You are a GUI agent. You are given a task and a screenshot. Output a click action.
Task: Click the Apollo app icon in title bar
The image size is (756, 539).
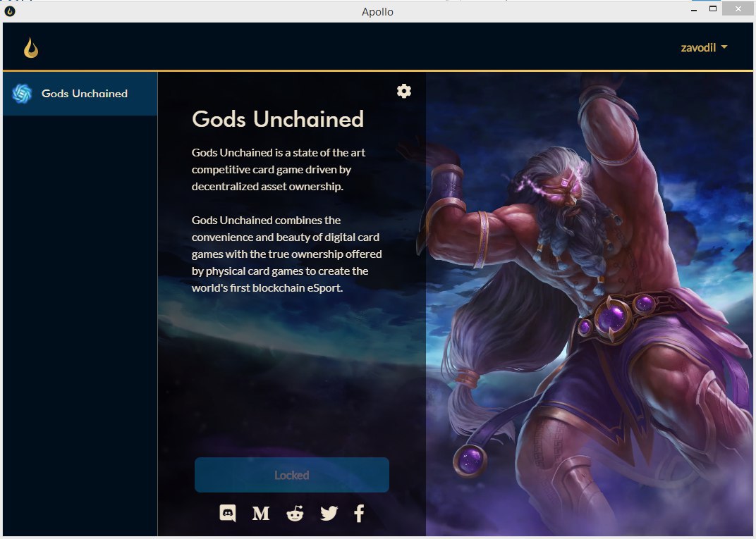(10, 11)
